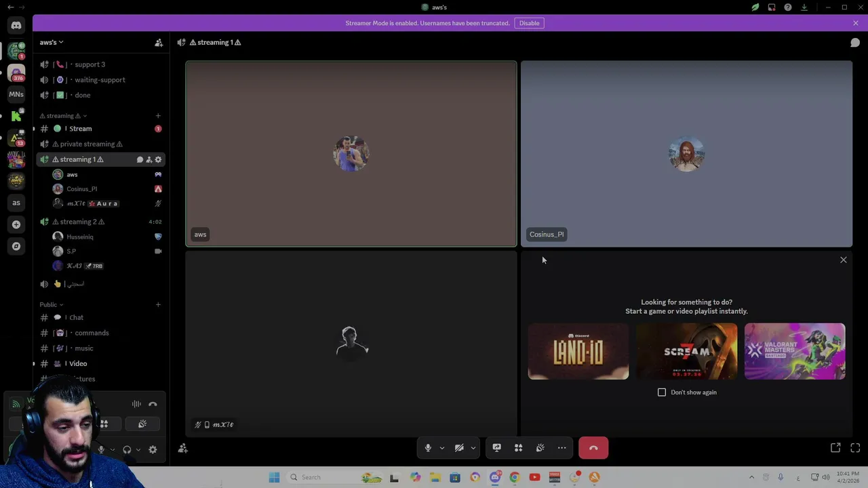Open camera options arrow
Screen dimensions: 868x488
(x=473, y=448)
